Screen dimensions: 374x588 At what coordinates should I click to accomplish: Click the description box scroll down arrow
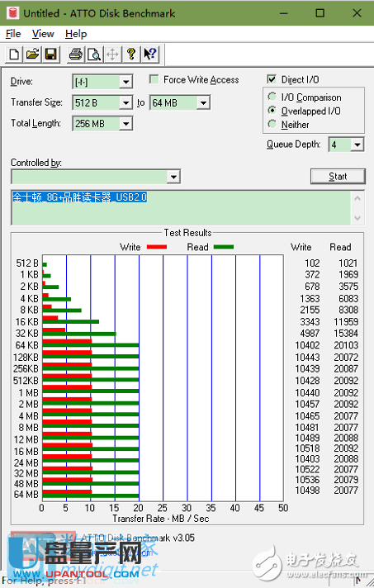pos(357,218)
